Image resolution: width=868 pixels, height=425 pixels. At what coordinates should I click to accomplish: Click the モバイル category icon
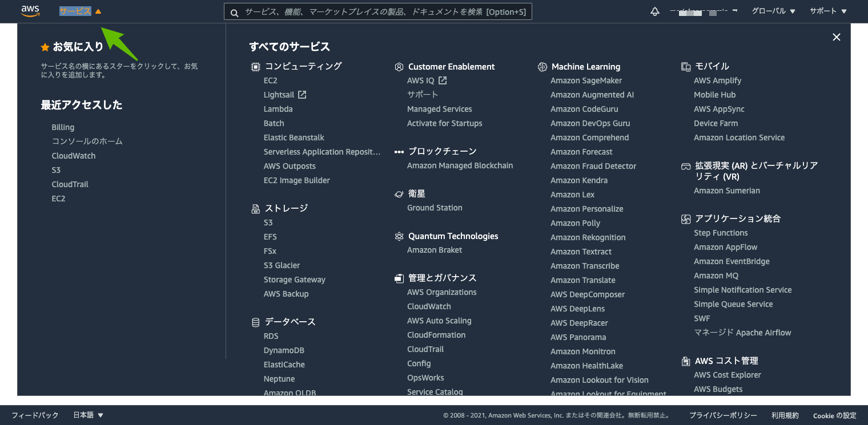coord(686,67)
